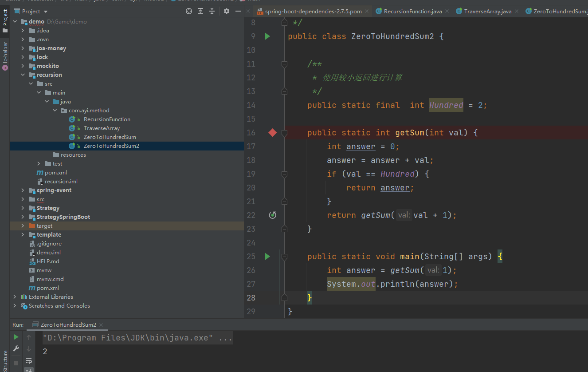Click the recursive call icon on line 22
This screenshot has height=372, width=588.
(273, 215)
